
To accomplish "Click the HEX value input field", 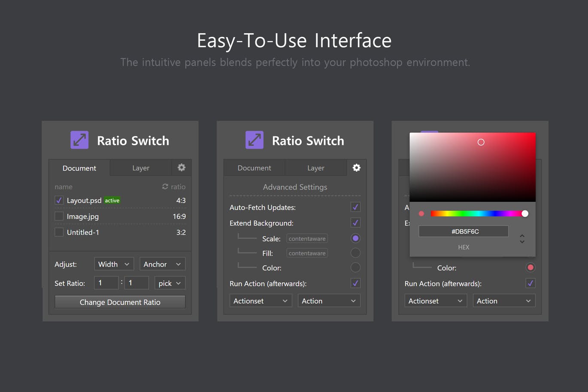I will (464, 231).
